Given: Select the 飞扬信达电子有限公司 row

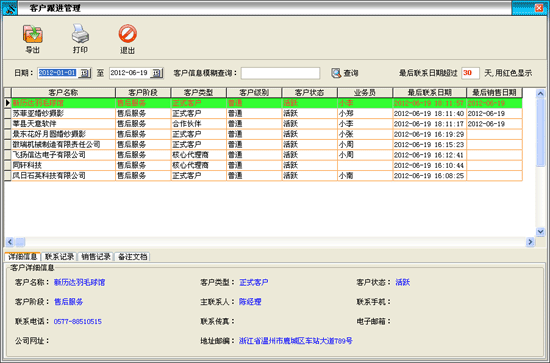Looking at the screenshot, I should tap(263, 155).
